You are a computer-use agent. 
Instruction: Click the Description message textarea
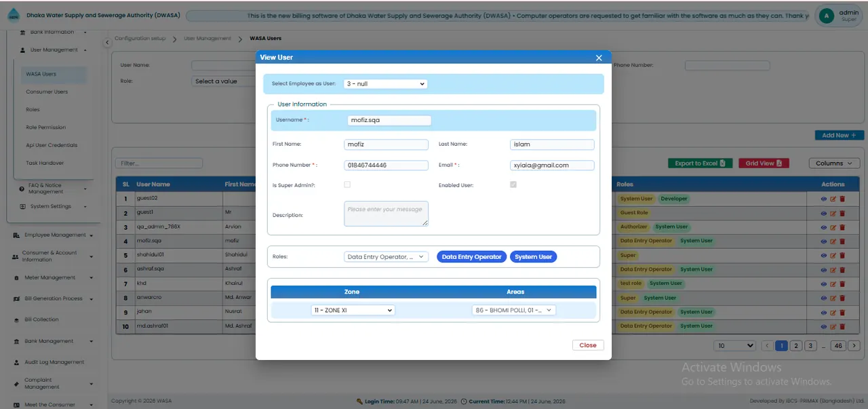pos(387,214)
